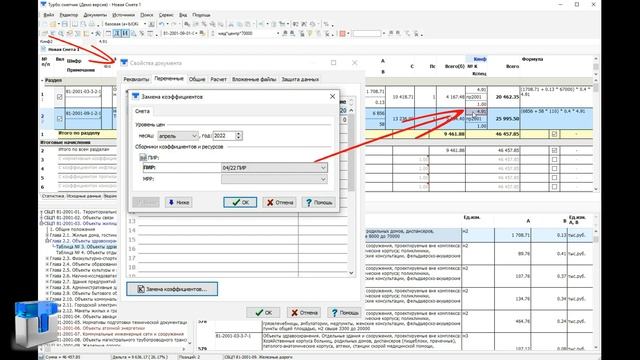Toggle the checkbox in totals row 3
Screen dimensions: 640x360
coord(554,159)
